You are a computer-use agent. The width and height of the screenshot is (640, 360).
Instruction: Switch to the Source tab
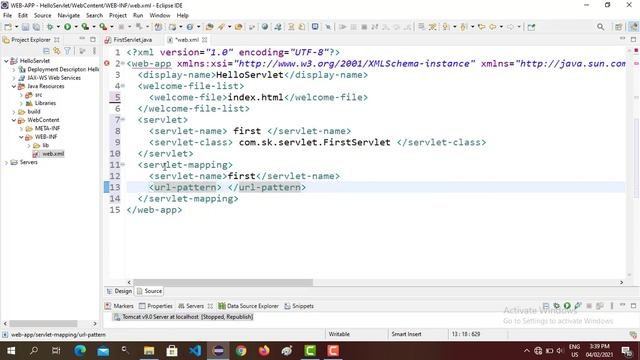pyautogui.click(x=149, y=291)
